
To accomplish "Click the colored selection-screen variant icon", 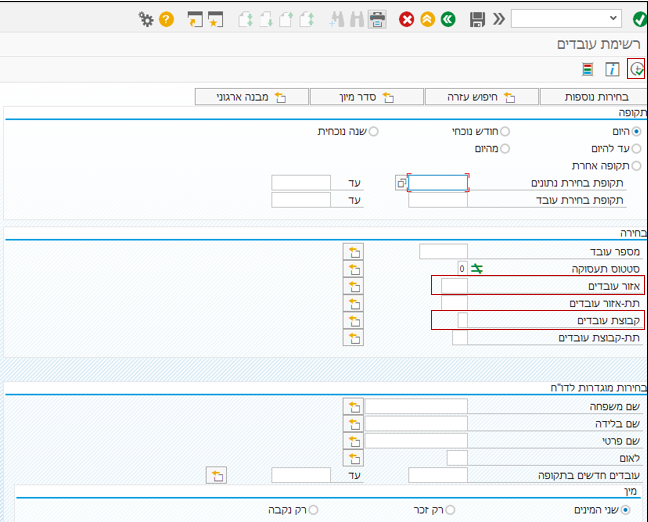I will (x=587, y=69).
